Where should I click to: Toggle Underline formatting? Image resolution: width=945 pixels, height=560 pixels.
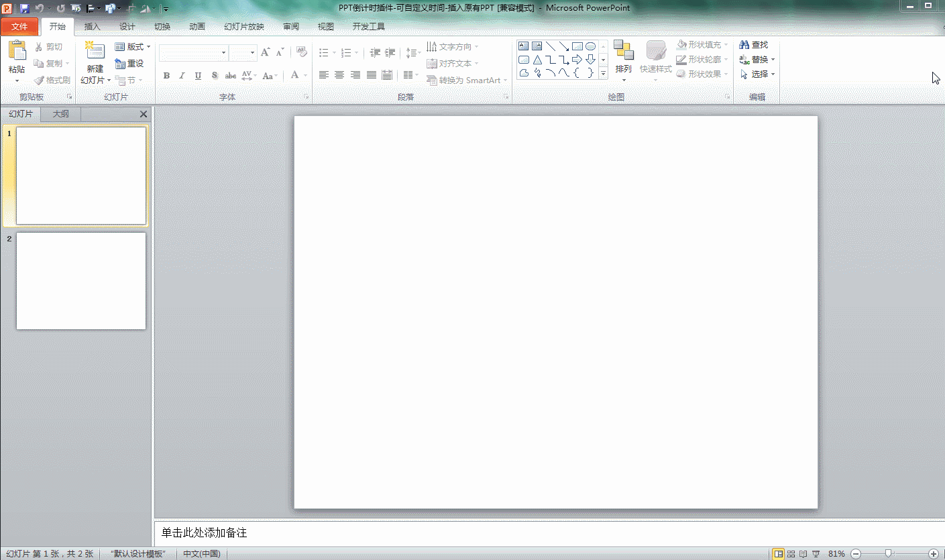tap(198, 76)
